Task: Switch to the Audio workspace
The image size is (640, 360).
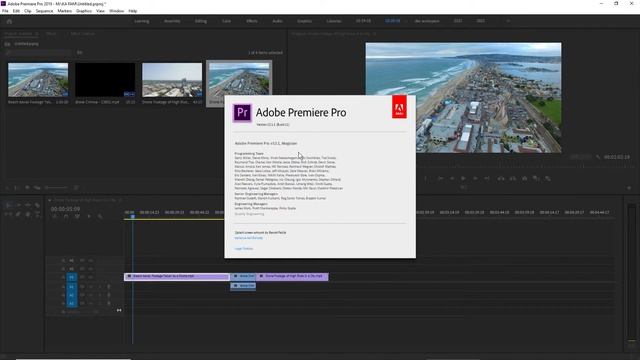Action: [x=278, y=21]
